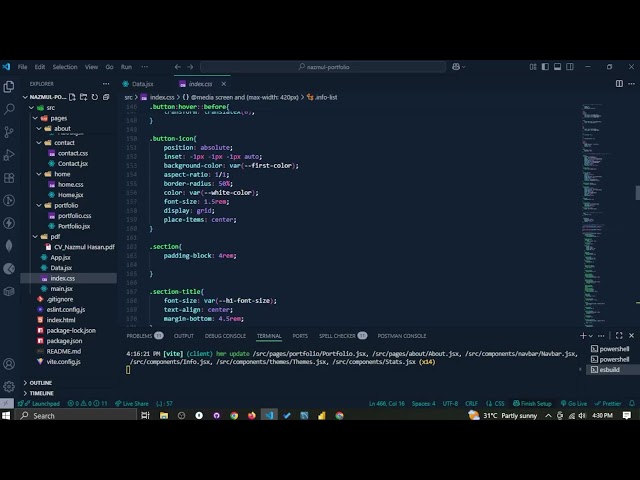The image size is (640, 480).
Task: Open the Run menu
Action: point(127,67)
